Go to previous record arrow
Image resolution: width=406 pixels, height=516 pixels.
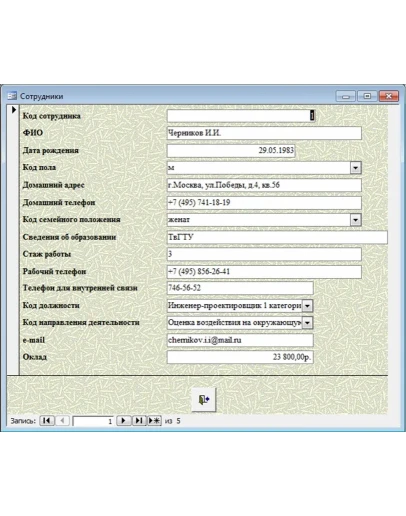pyautogui.click(x=62, y=420)
